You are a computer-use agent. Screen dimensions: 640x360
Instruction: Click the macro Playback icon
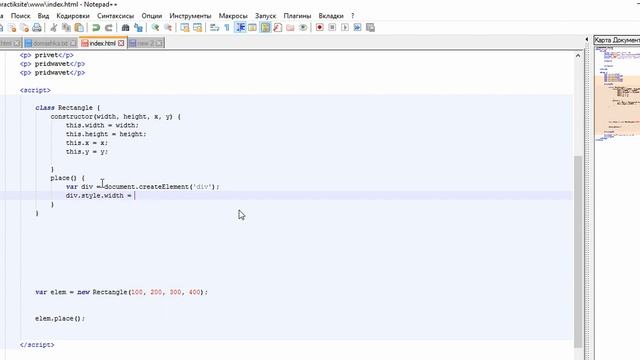tap(345, 28)
